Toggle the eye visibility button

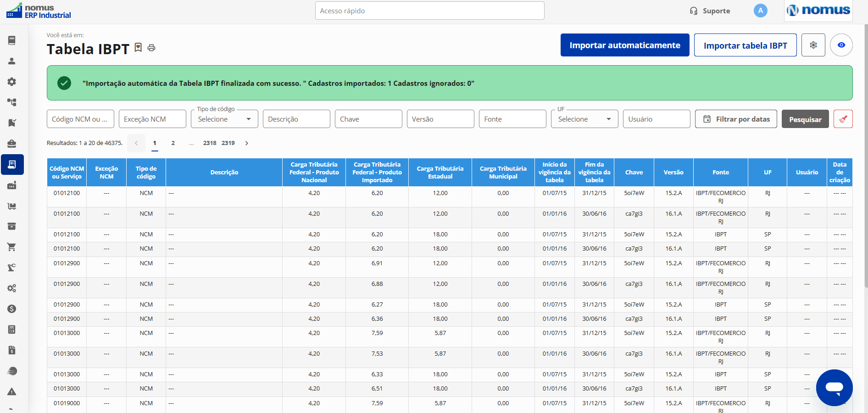841,45
